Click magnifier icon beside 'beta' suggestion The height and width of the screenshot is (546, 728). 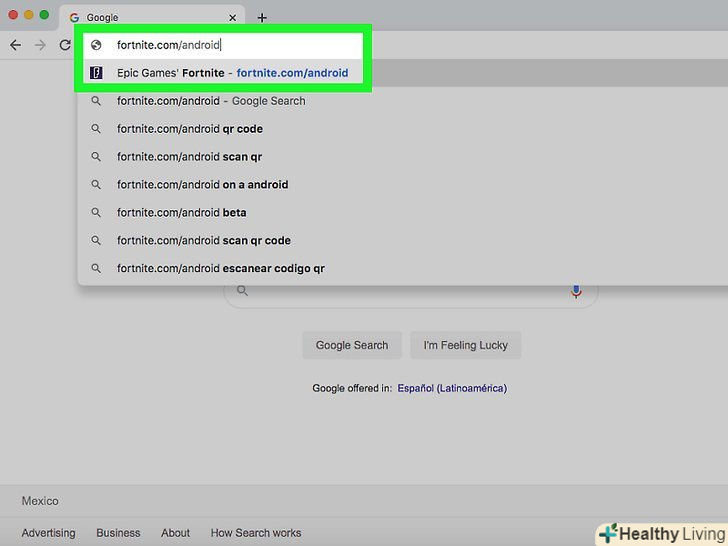96,212
